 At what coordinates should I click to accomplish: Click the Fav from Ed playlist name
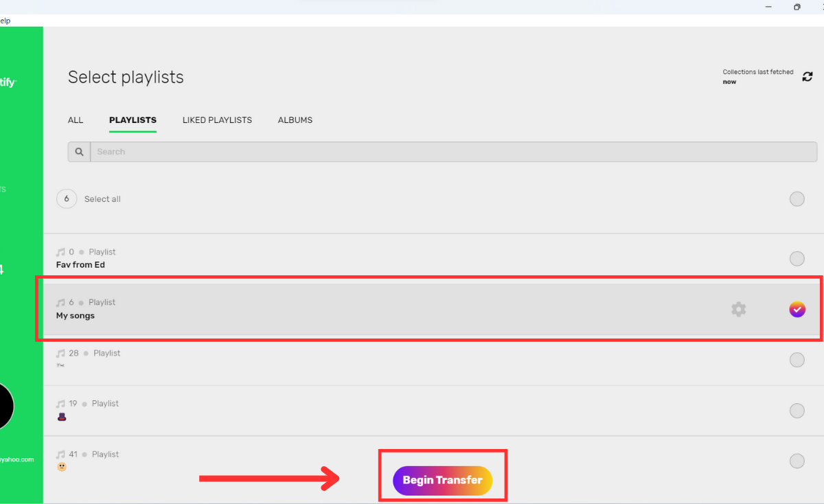(80, 265)
